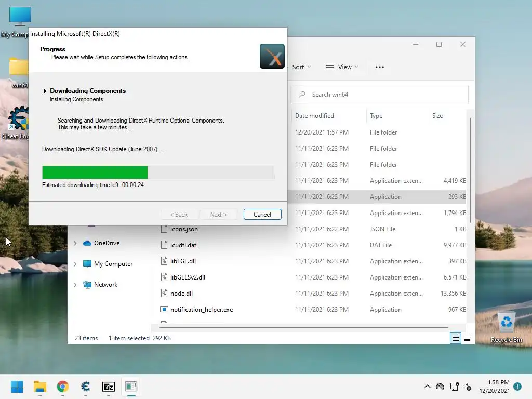Click the search magnifier icon in Explorer

click(x=302, y=95)
